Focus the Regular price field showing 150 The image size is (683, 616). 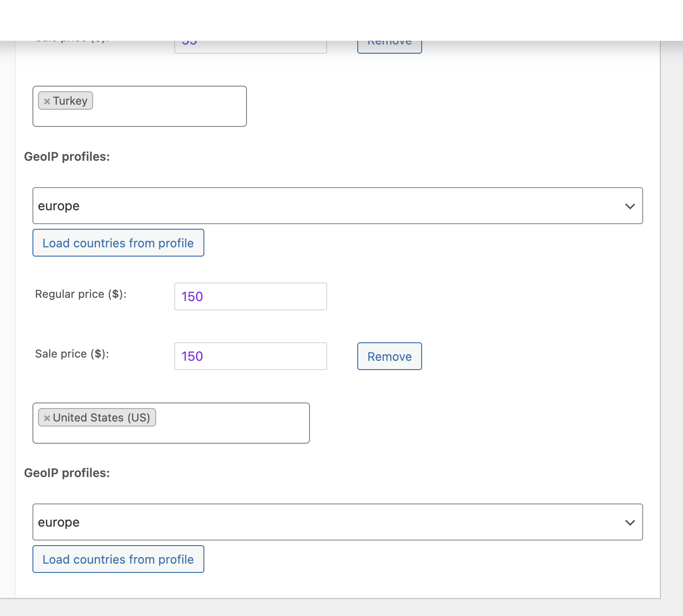pos(250,296)
